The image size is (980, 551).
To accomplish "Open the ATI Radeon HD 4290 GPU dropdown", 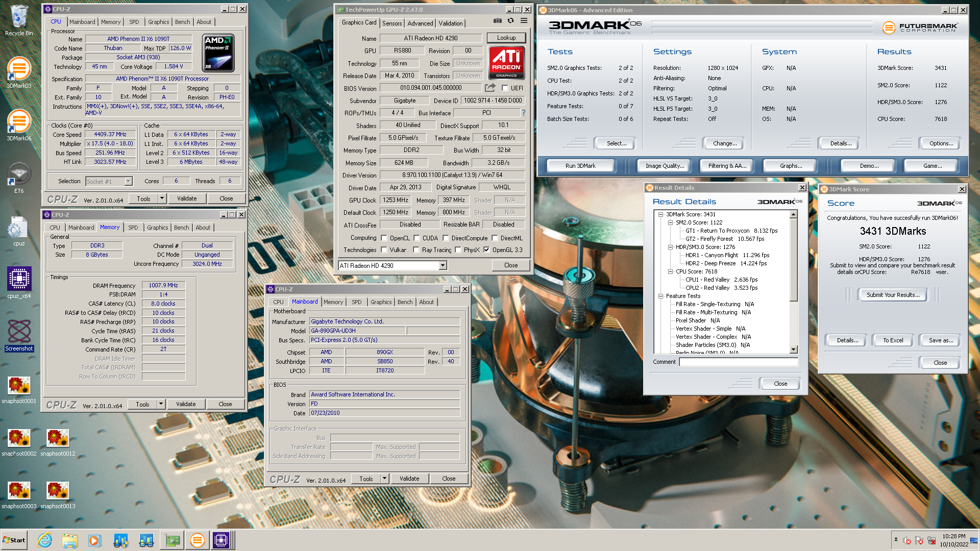I will click(x=443, y=265).
